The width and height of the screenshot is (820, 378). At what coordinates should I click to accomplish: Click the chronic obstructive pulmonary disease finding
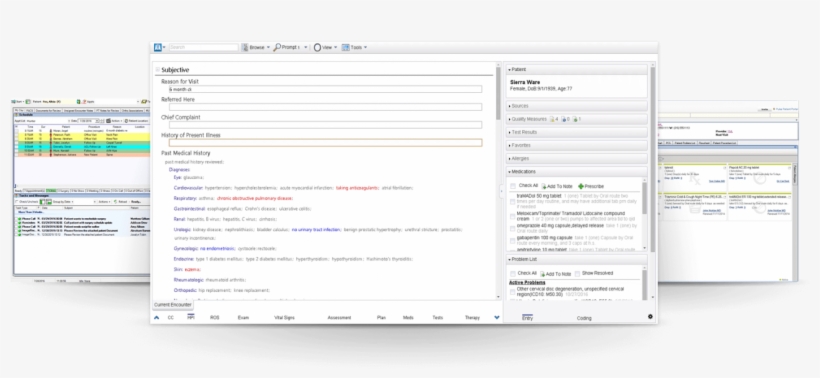point(255,198)
